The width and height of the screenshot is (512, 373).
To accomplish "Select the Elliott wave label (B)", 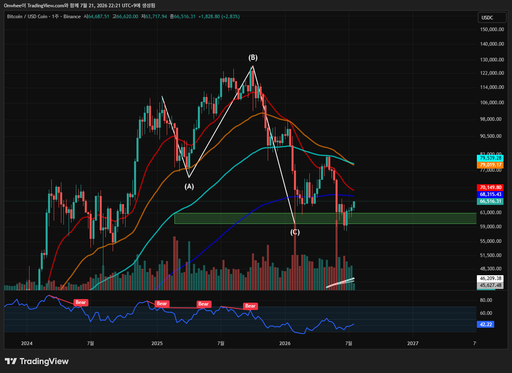I will (253, 58).
